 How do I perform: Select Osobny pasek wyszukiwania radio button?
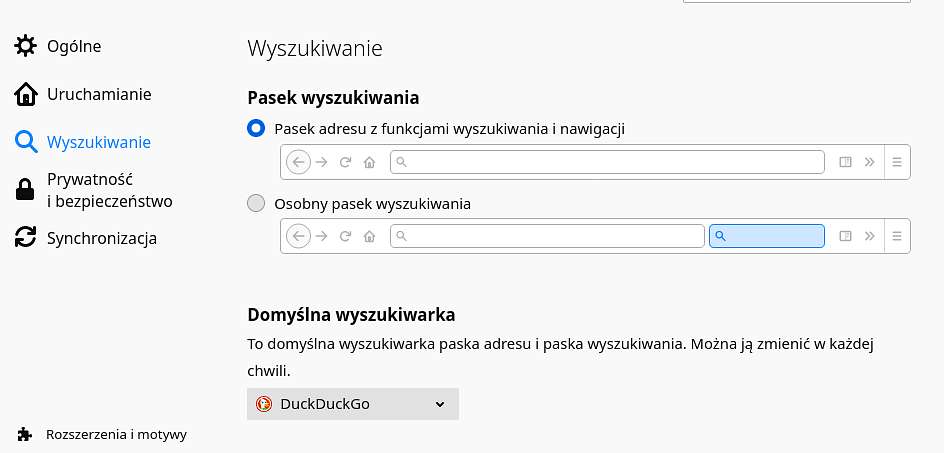click(x=256, y=204)
